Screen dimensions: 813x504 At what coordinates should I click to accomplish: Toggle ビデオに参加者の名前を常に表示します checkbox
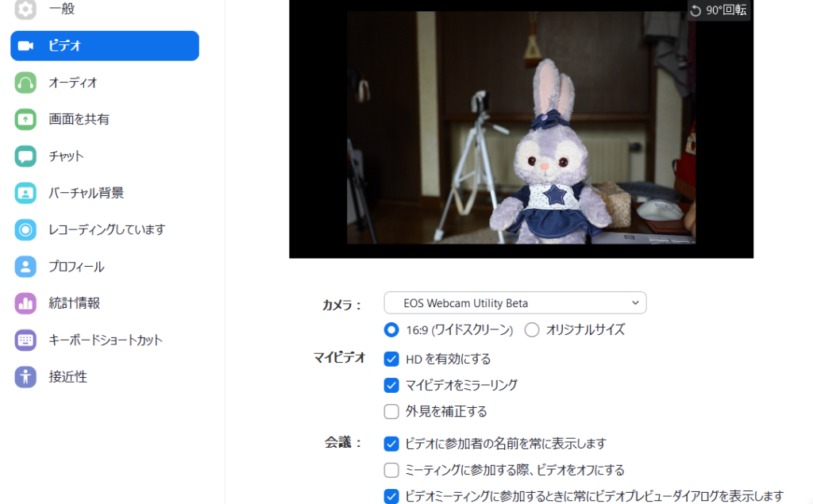[391, 444]
